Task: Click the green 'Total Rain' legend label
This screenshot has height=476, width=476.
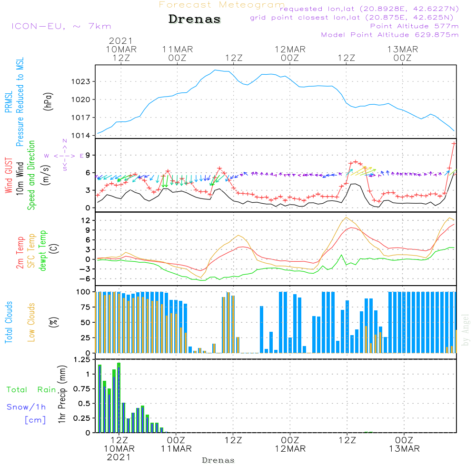Action: (31, 389)
